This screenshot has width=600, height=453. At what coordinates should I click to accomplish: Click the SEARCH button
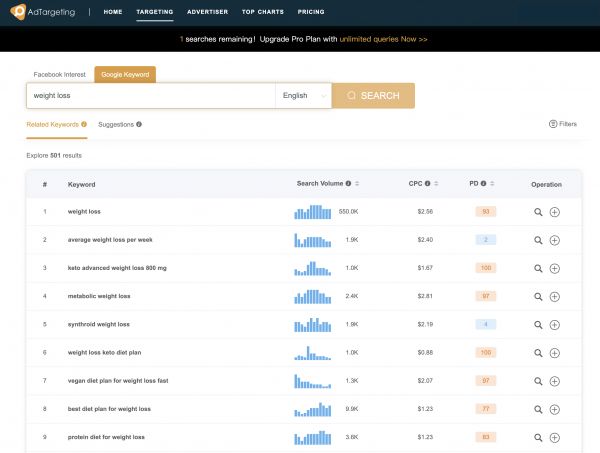coord(373,96)
